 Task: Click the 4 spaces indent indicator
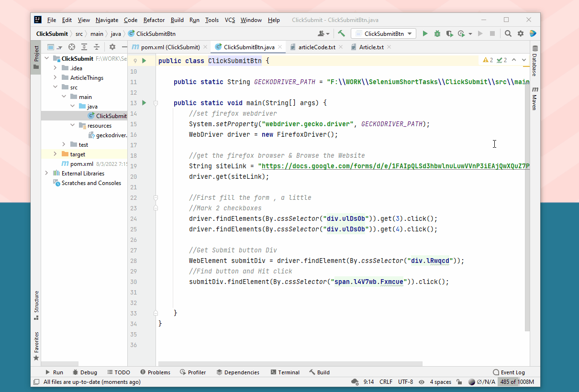tap(440, 382)
